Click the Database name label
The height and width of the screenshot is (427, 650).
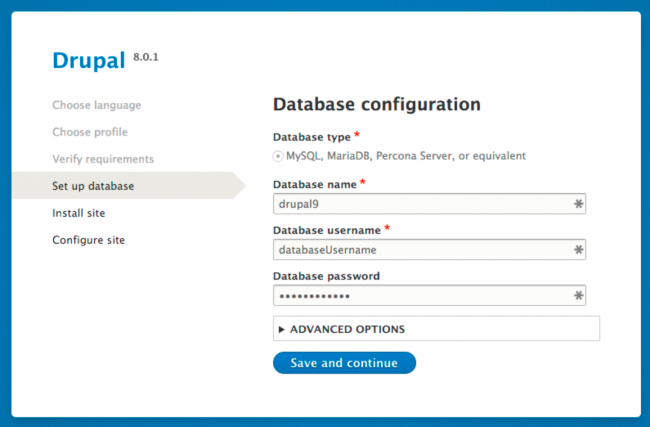tap(315, 184)
